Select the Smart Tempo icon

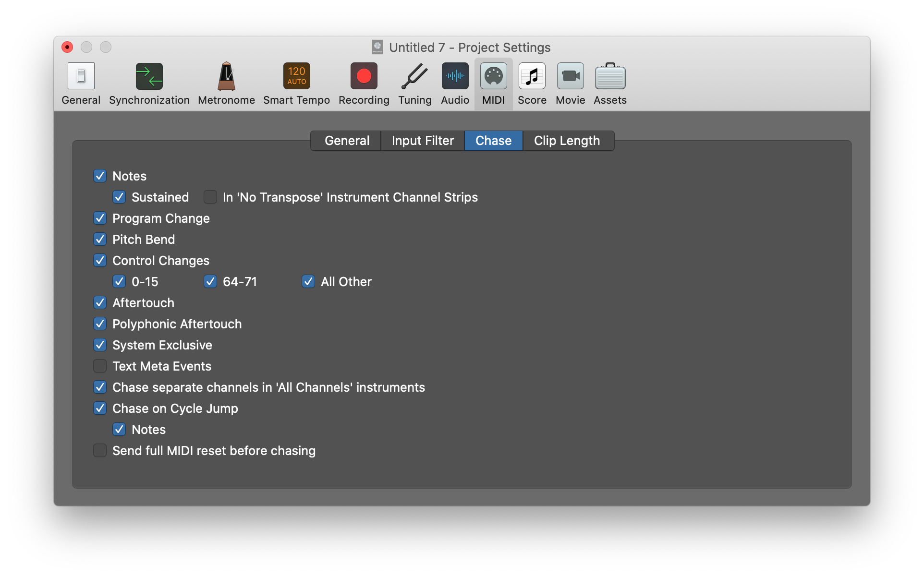(x=296, y=77)
